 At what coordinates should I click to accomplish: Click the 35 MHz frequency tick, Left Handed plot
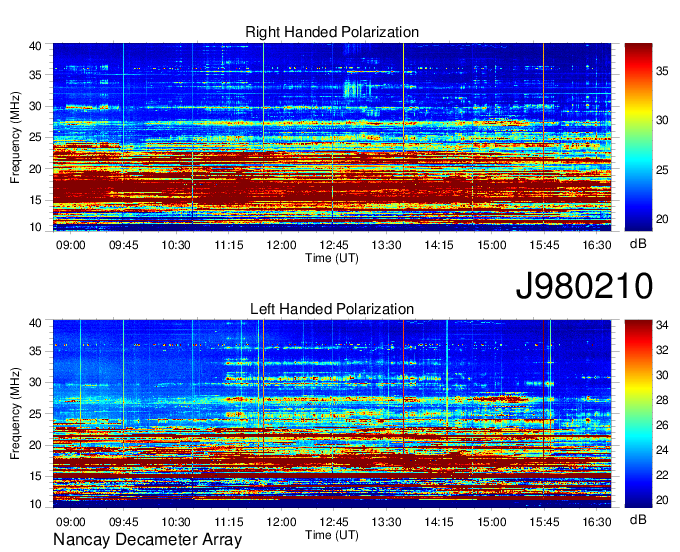(x=35, y=351)
